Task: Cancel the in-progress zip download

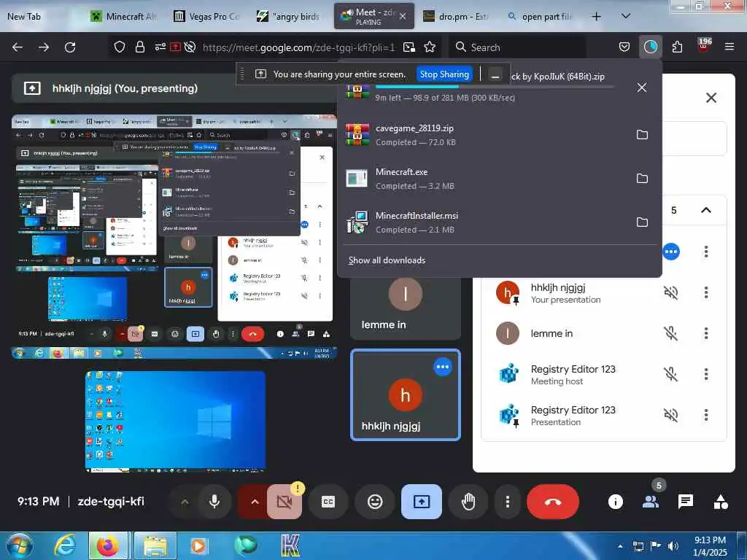Action: coord(642,87)
